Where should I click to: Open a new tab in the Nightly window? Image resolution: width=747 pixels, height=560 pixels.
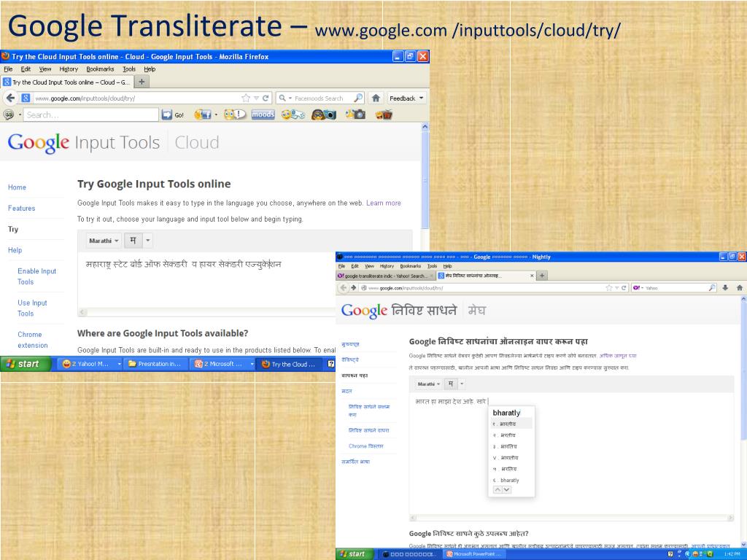pos(542,275)
